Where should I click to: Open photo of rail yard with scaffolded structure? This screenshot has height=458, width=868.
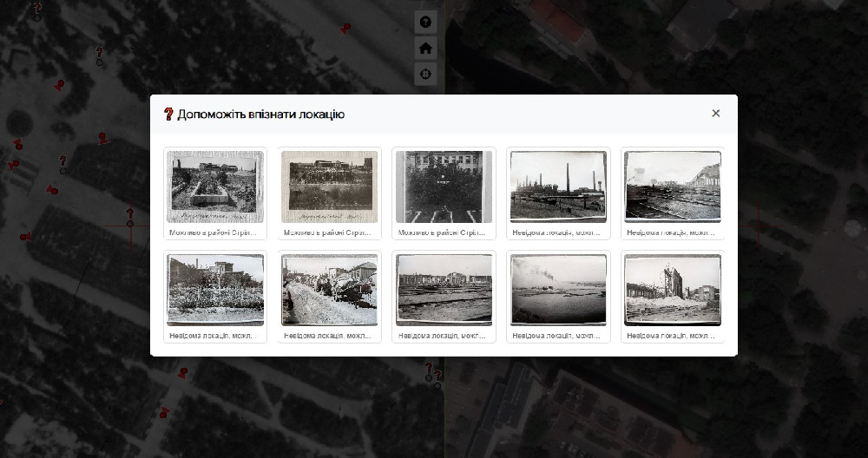[673, 193]
